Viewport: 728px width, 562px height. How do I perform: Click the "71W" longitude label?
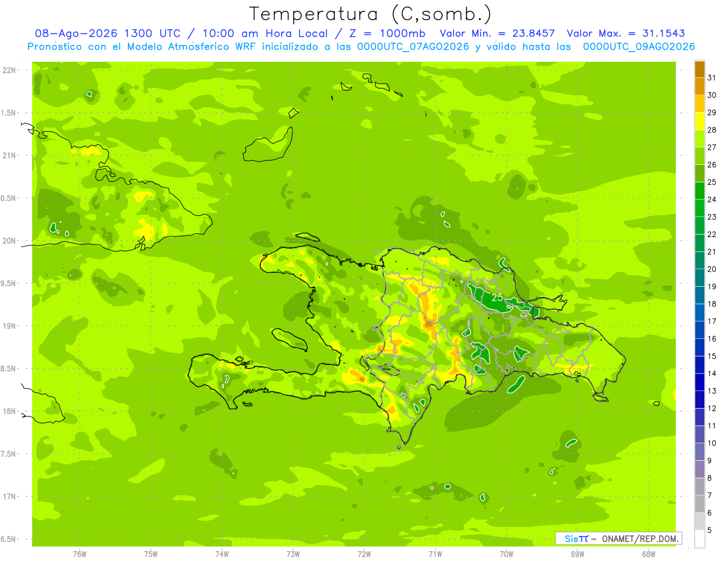[435, 554]
